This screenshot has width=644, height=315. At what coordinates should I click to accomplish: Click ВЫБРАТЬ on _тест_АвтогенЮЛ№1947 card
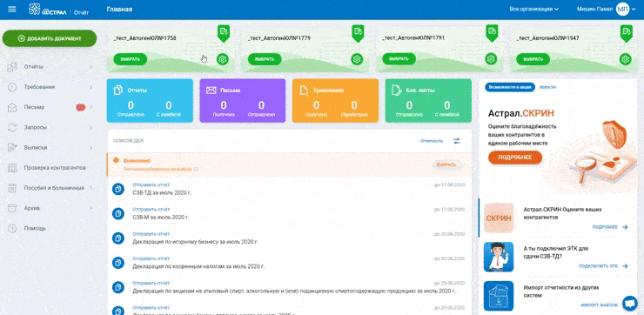point(533,59)
